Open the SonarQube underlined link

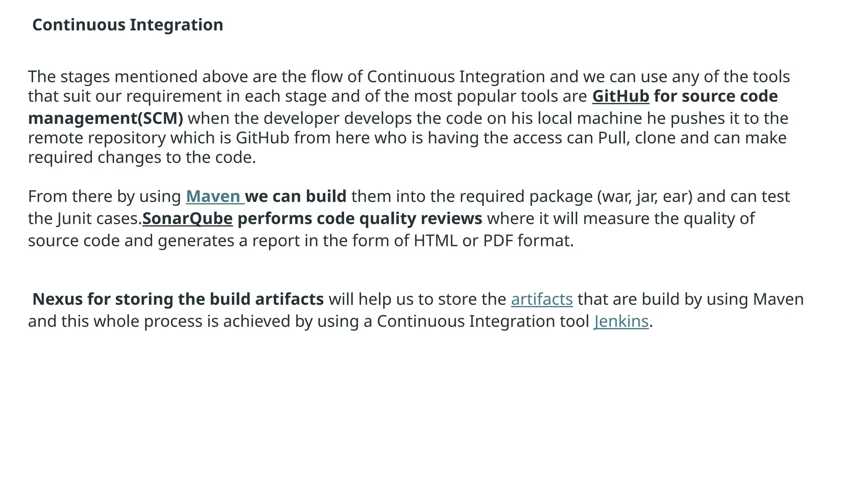(x=187, y=219)
